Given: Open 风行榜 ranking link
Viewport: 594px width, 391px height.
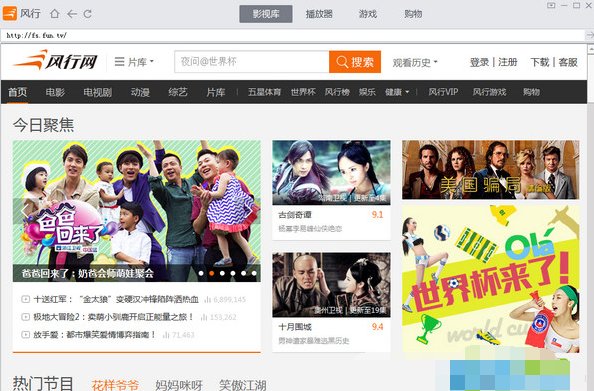Looking at the screenshot, I should click(x=337, y=92).
